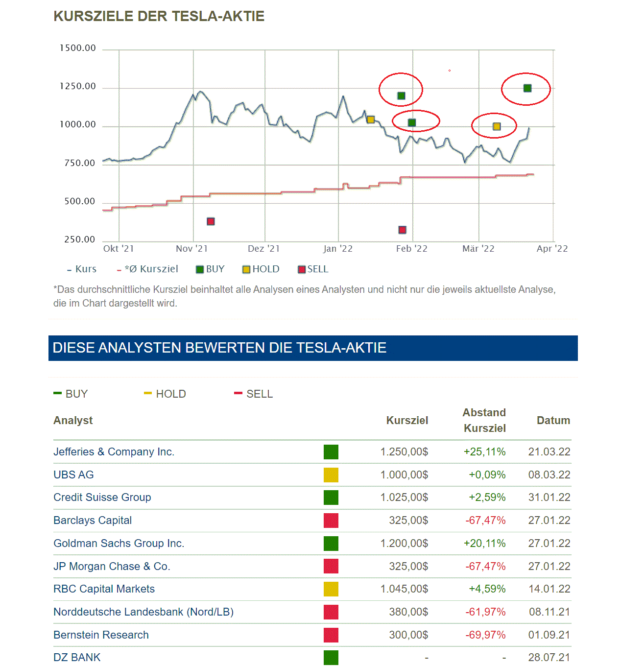The width and height of the screenshot is (644, 666).
Task: Click the Datum column header
Action: tap(553, 420)
